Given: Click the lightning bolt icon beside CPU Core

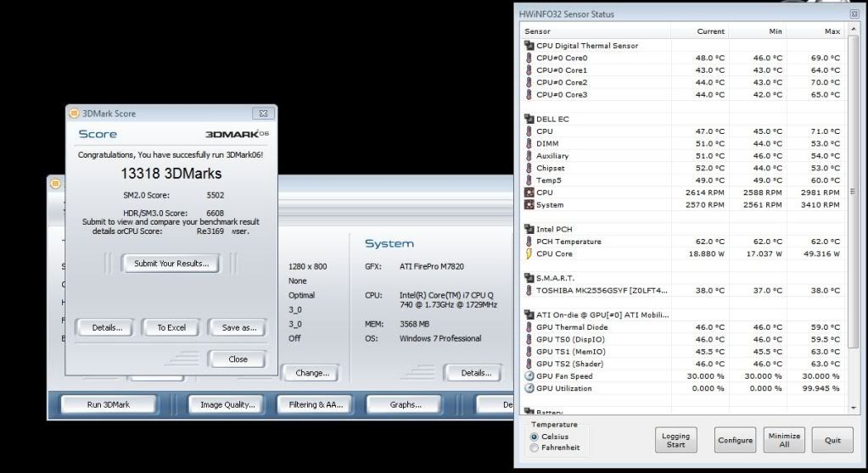Looking at the screenshot, I should pos(529,253).
